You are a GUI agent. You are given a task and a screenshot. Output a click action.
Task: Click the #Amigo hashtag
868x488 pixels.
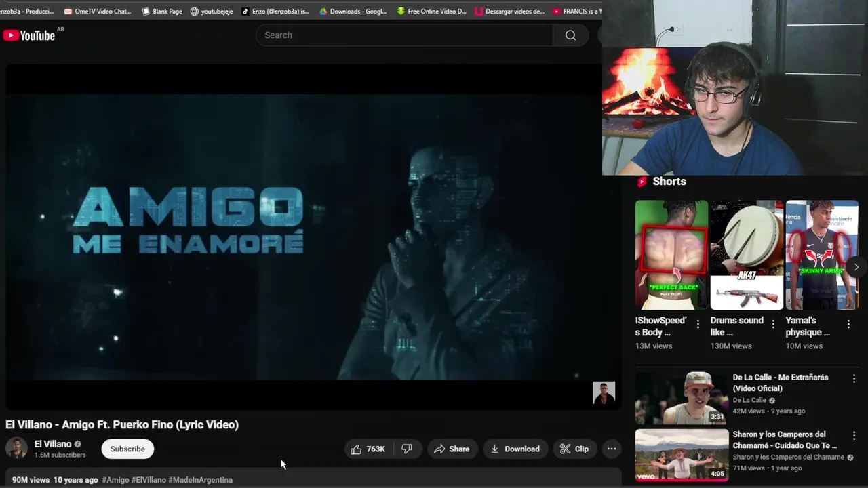[x=115, y=480]
